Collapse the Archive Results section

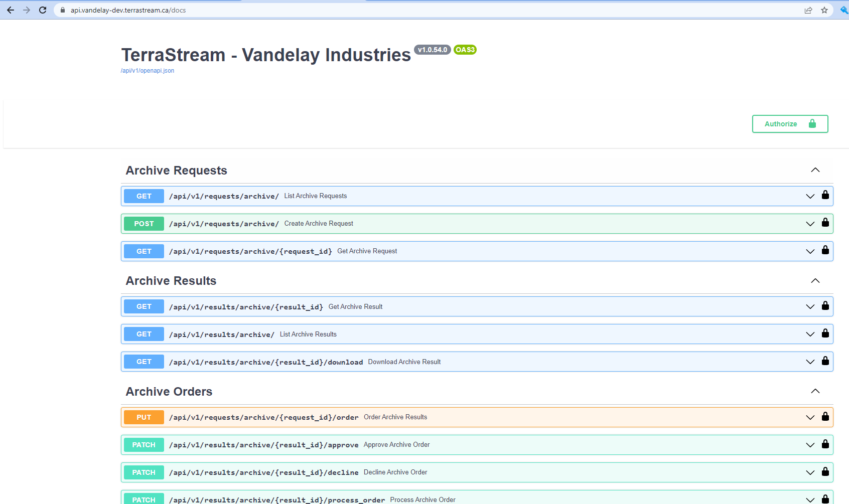[815, 281]
